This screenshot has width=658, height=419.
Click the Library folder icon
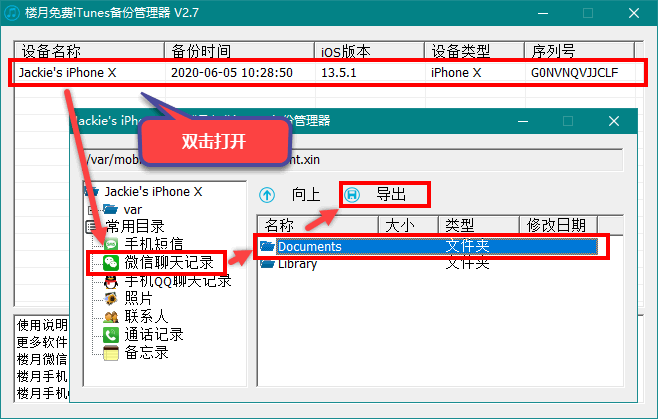tap(267, 264)
